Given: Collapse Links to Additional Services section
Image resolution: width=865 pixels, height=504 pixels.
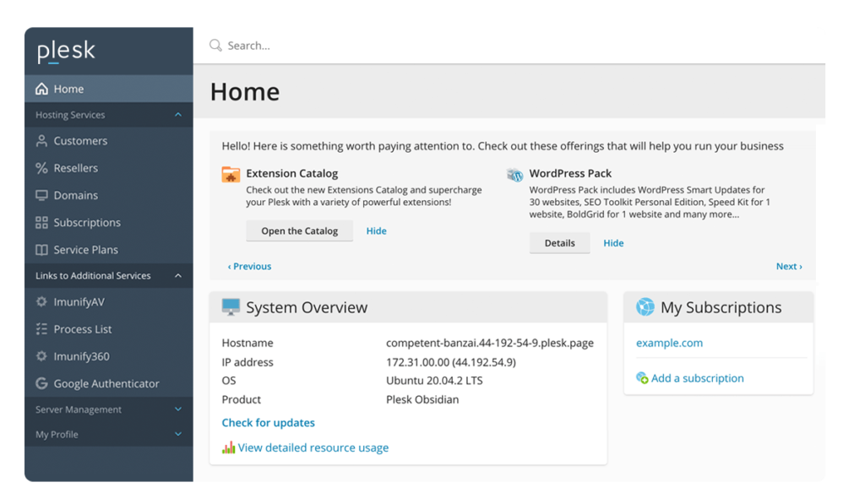Looking at the screenshot, I should click(177, 276).
